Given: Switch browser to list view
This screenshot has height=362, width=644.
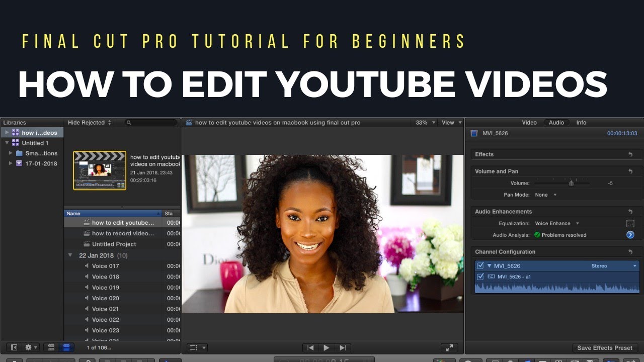Looking at the screenshot, I should tap(66, 347).
